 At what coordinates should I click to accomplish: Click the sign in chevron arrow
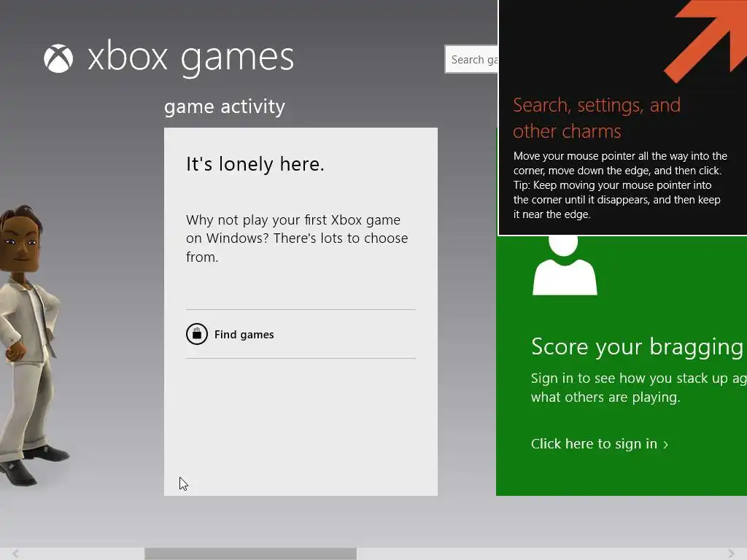[665, 445]
